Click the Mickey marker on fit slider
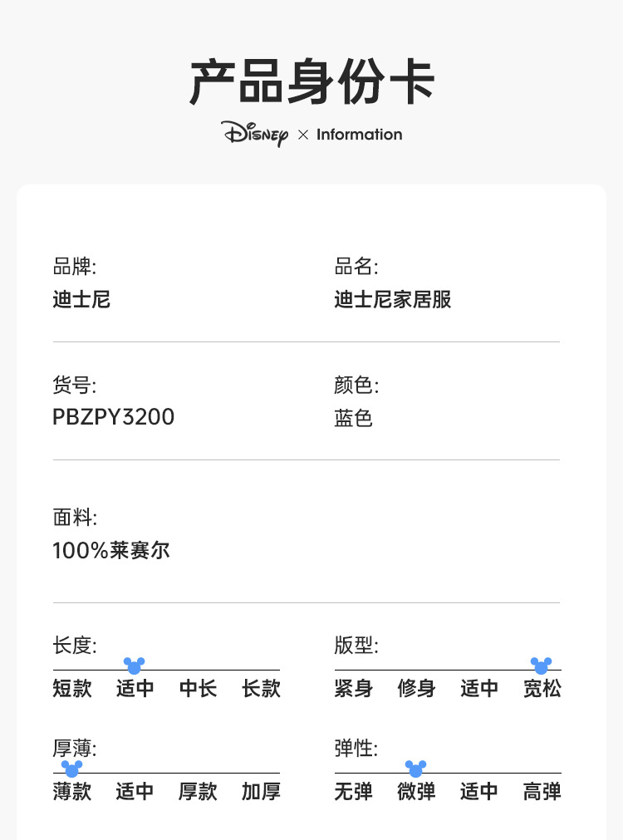Screen dimensions: 623x840 tap(541, 666)
